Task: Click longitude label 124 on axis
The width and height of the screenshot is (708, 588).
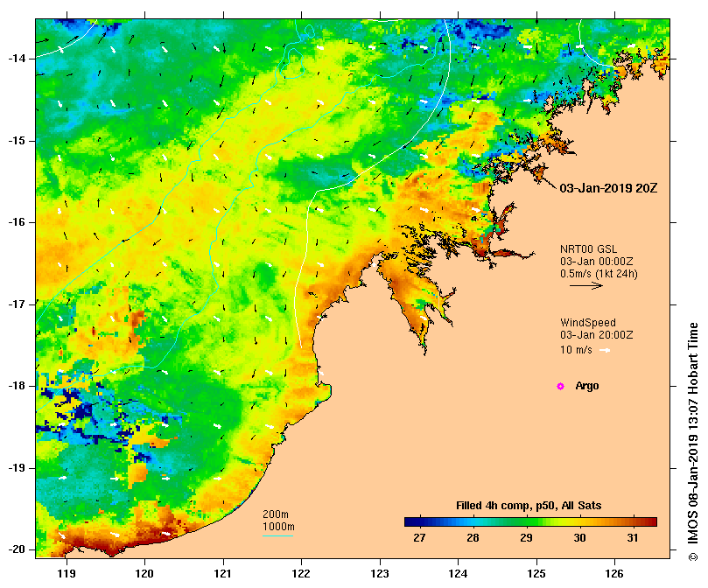Action: pyautogui.click(x=459, y=574)
